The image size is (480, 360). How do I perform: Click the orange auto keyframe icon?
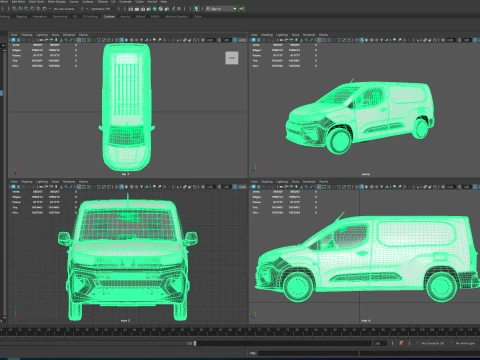(x=401, y=343)
